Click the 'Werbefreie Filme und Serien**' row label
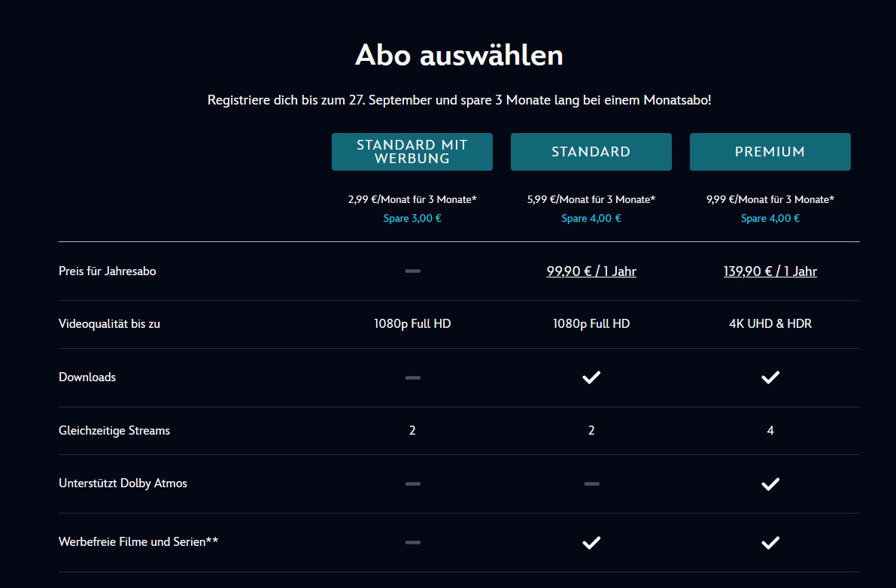896x588 pixels. click(x=138, y=541)
